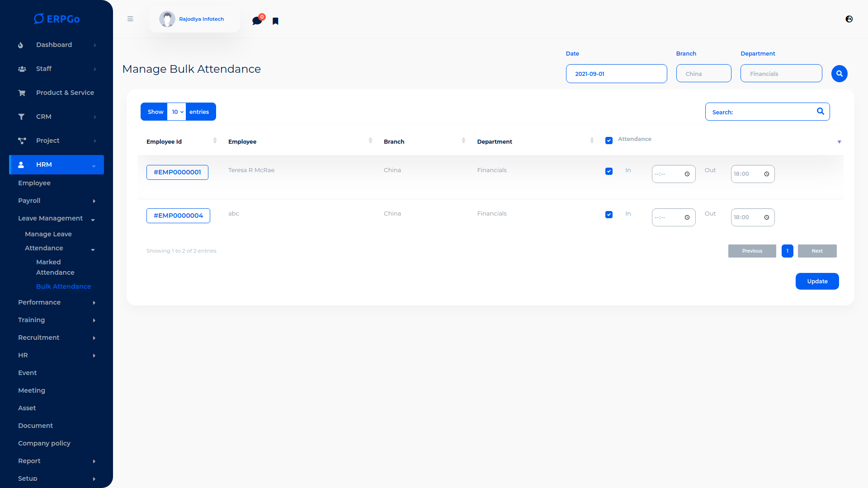Open Marked Attendance in sidebar

55,267
